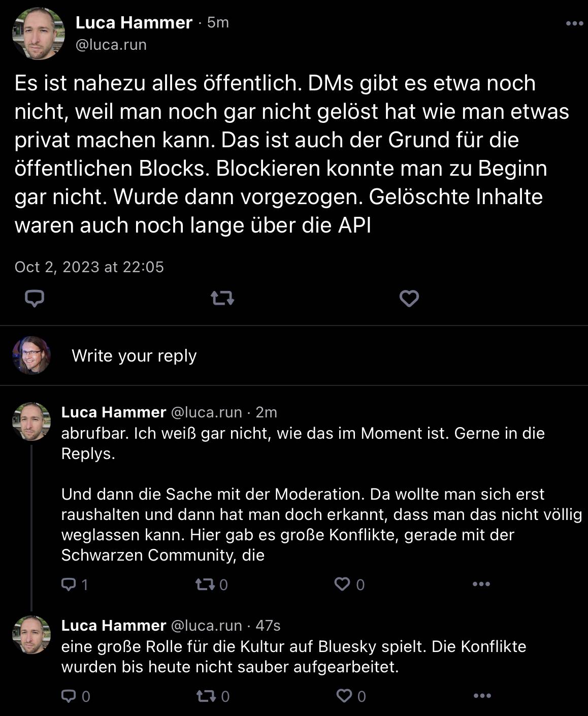
Task: Open the main post's three-dot options menu
Action: click(x=574, y=23)
